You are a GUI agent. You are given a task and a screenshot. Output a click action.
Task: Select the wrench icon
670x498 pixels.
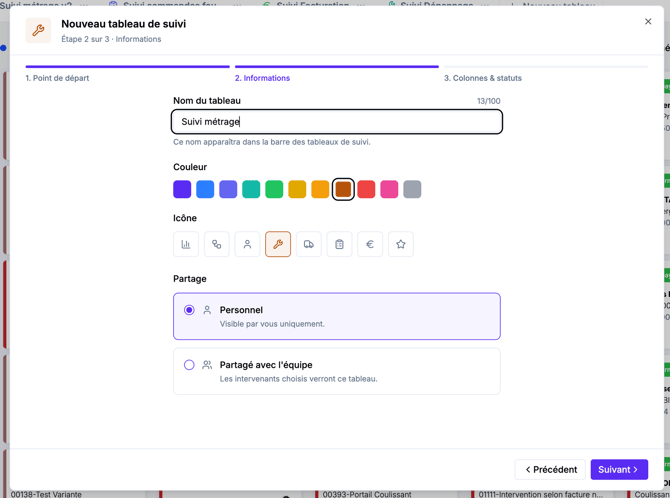pos(278,244)
